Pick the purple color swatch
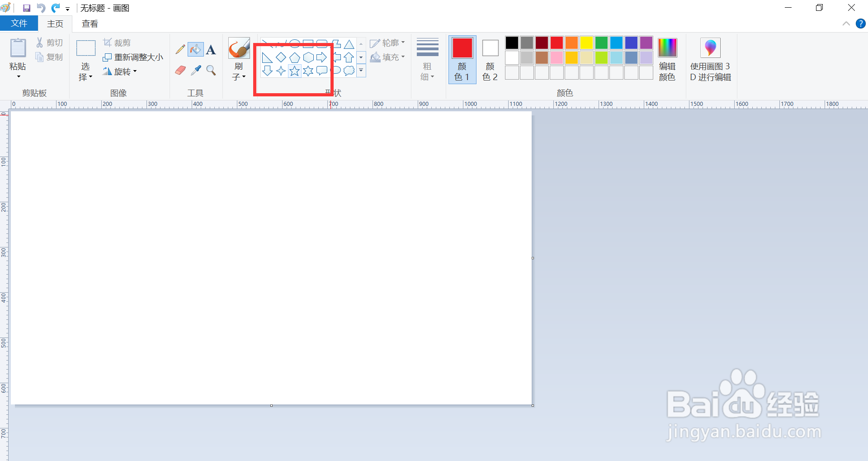The width and height of the screenshot is (868, 461). pos(646,43)
